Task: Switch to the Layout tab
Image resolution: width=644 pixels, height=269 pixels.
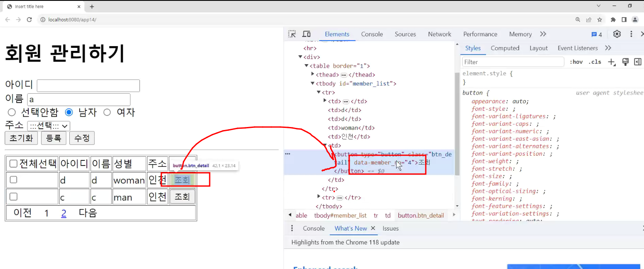Action: coord(538,48)
